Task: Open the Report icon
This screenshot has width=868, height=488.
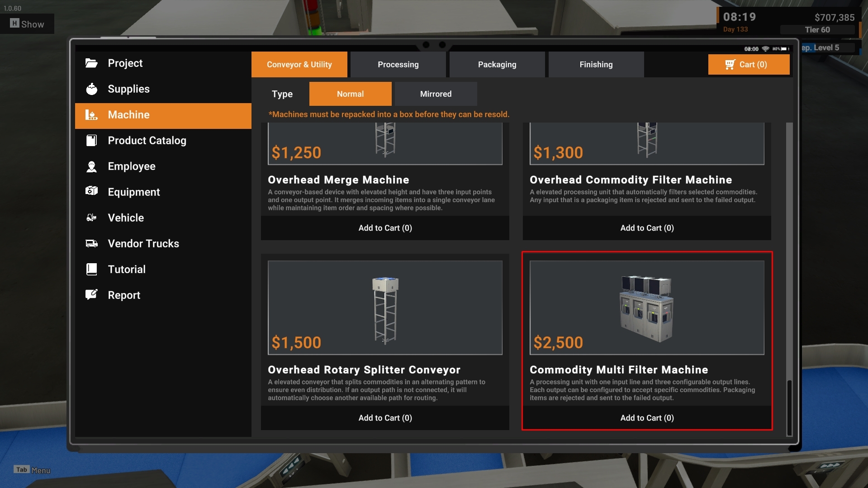Action: [91, 295]
